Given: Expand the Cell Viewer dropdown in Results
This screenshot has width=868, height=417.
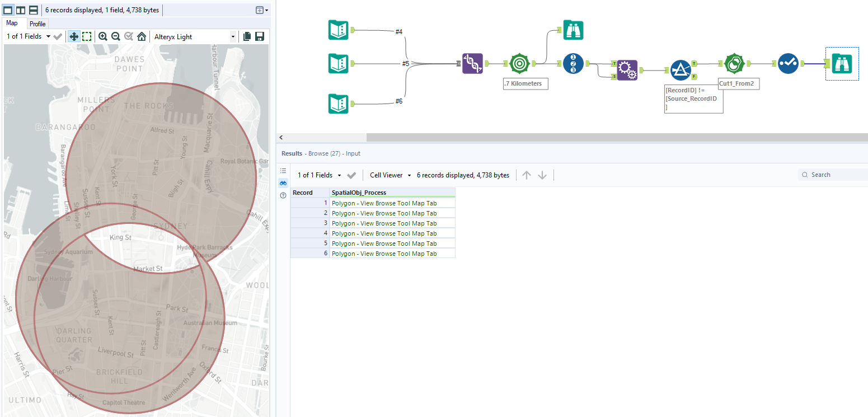Looking at the screenshot, I should point(390,175).
